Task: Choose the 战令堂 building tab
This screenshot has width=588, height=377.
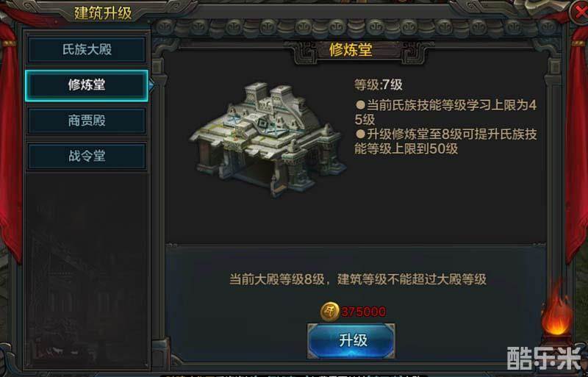Action: click(87, 156)
